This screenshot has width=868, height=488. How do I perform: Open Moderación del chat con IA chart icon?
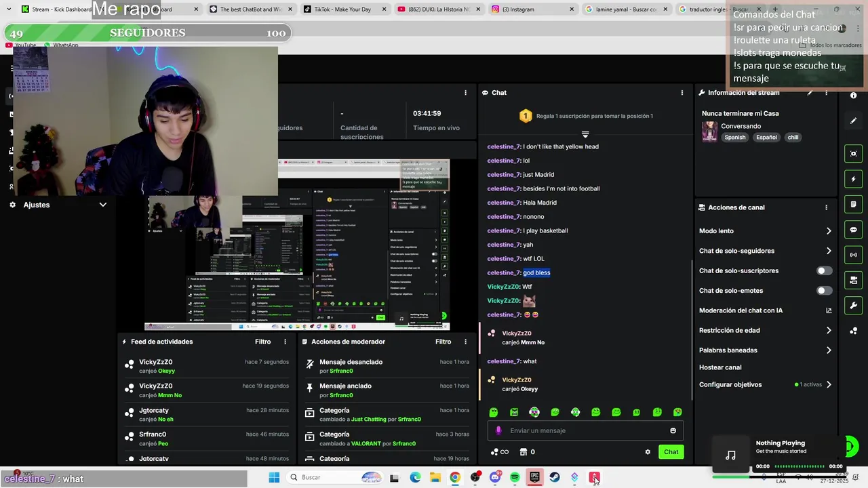tap(829, 310)
